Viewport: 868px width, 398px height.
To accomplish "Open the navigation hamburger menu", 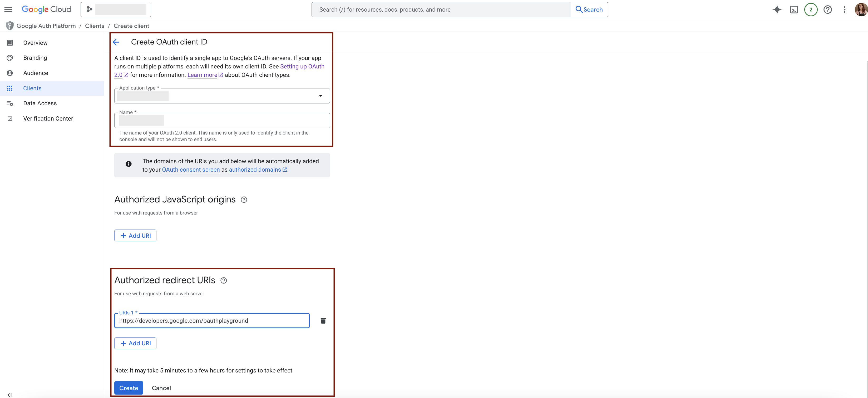I will (x=8, y=9).
